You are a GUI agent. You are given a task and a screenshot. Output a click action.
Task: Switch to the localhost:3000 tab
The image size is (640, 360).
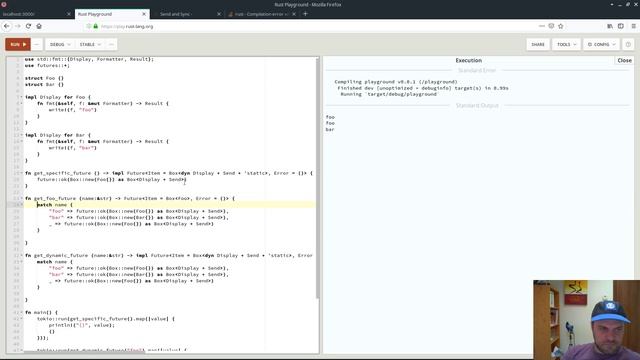pyautogui.click(x=33, y=14)
